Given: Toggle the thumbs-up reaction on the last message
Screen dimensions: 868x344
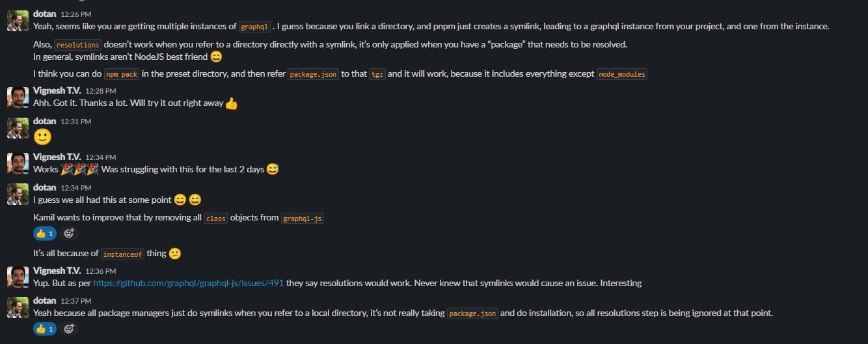Looking at the screenshot, I should [45, 329].
